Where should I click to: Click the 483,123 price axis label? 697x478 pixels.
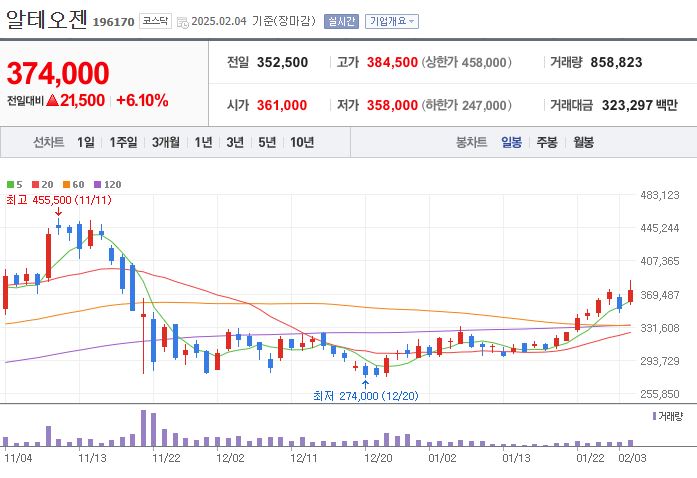[660, 195]
